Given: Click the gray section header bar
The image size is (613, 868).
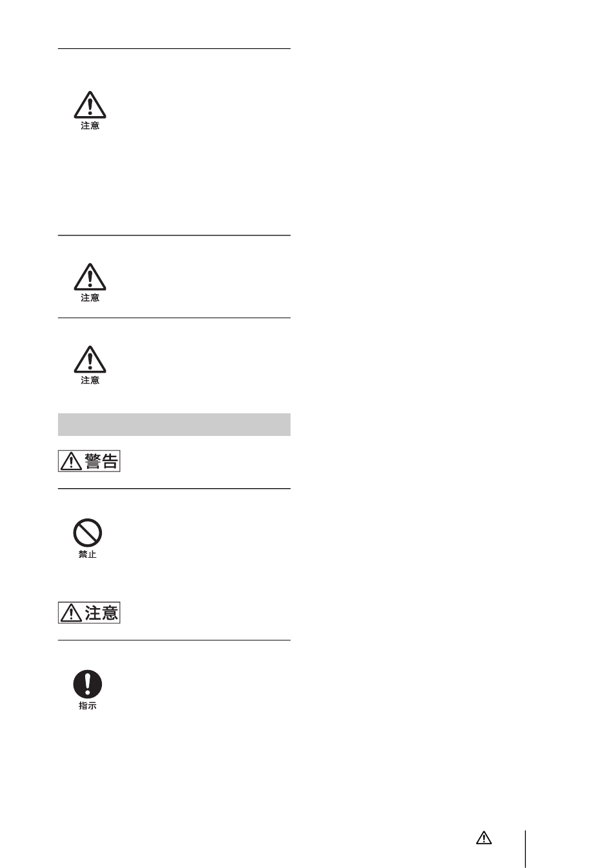Looking at the screenshot, I should (174, 424).
